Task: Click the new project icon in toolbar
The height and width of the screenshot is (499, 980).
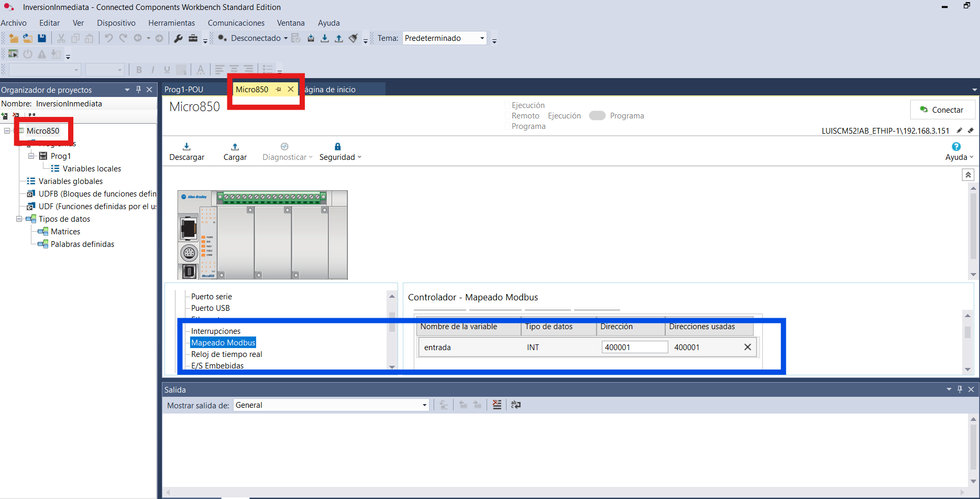Action: (x=14, y=38)
